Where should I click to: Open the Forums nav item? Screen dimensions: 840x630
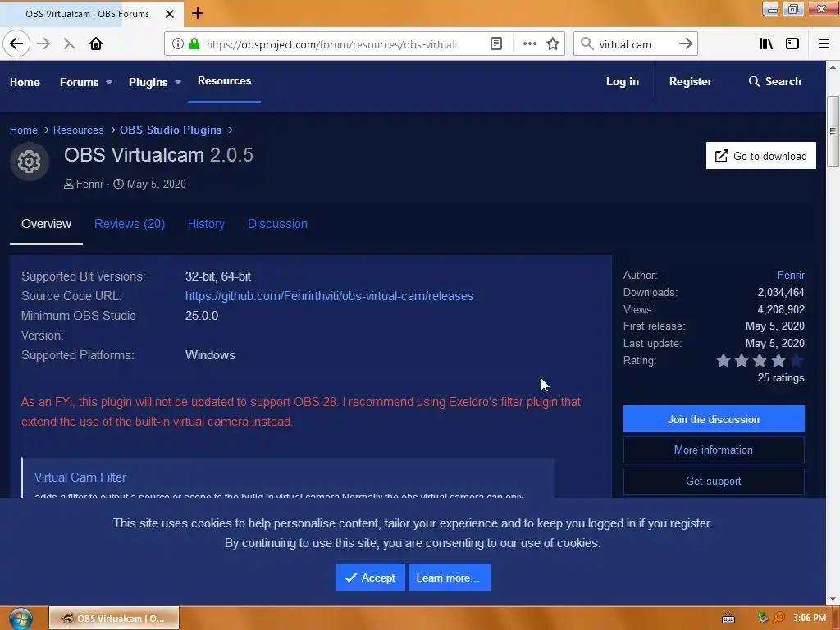click(x=80, y=82)
